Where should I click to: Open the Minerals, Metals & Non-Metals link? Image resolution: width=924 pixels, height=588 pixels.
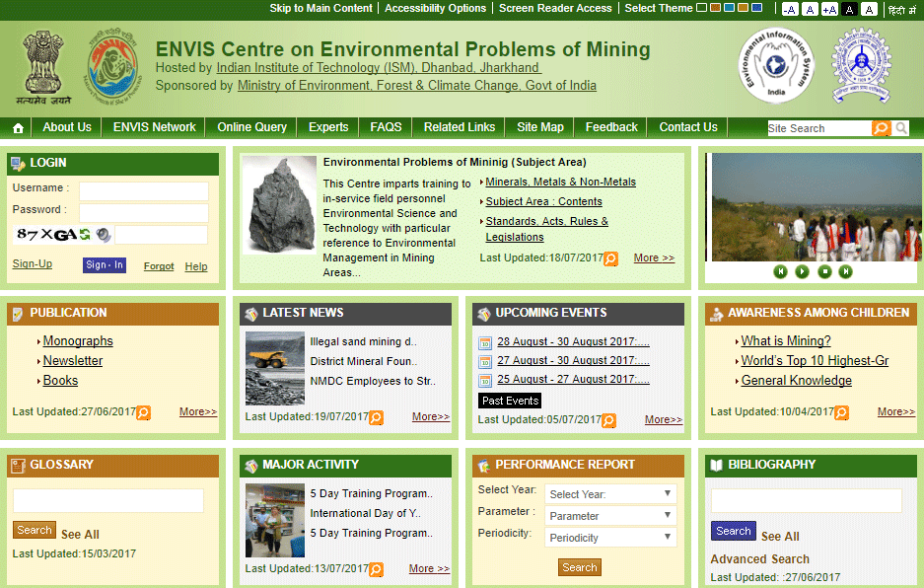pos(560,183)
